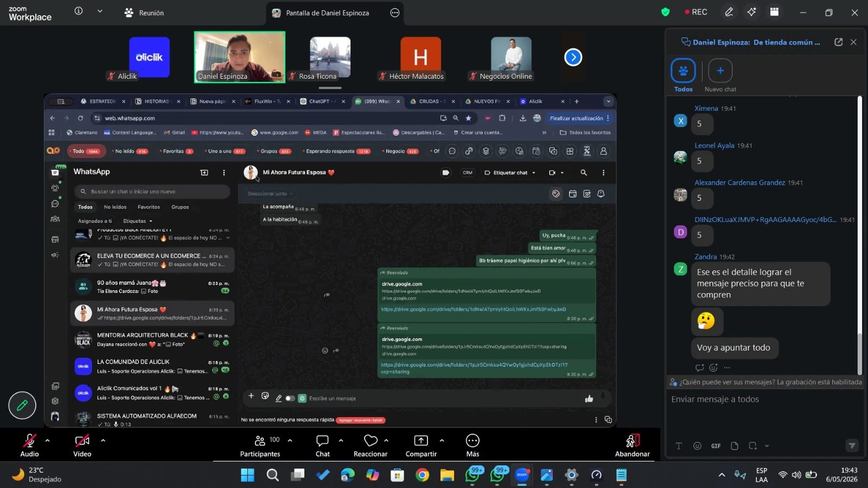
Task: Start camera with Video button
Action: tap(82, 445)
